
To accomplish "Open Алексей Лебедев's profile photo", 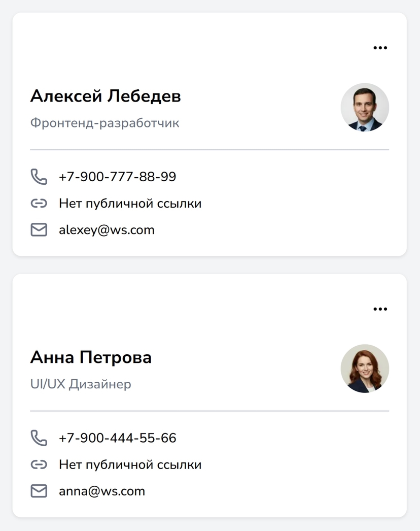I will (365, 107).
